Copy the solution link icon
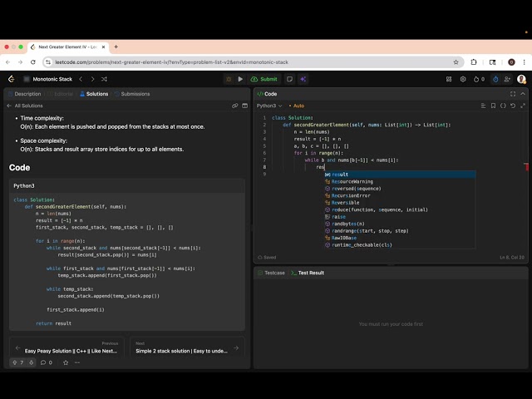The width and height of the screenshot is (532, 399). [x=234, y=106]
